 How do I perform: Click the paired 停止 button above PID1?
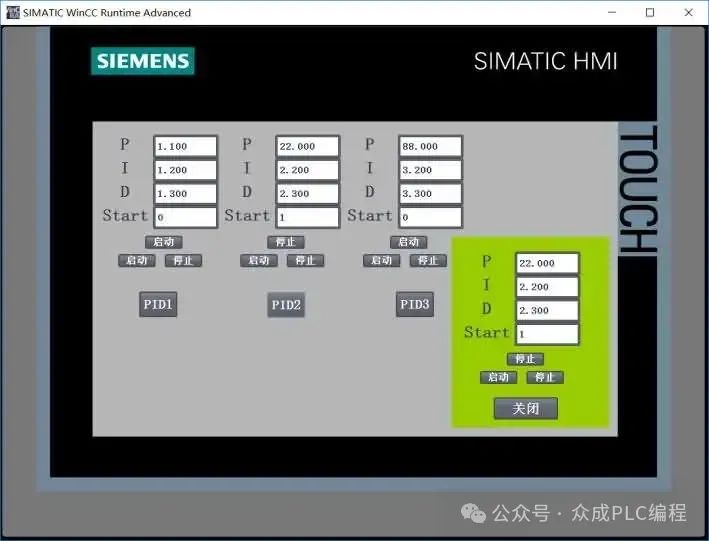(x=183, y=261)
